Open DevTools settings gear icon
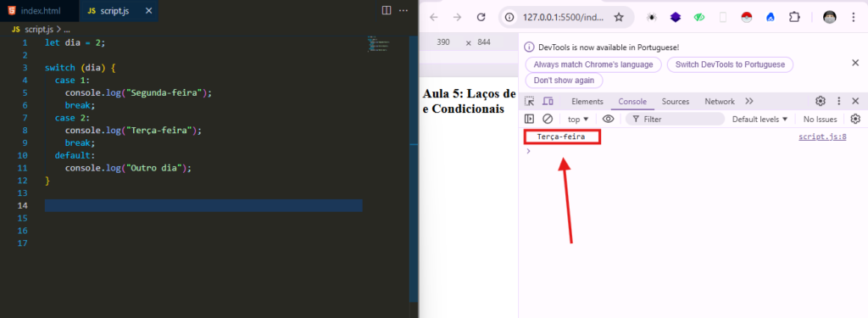Image resolution: width=868 pixels, height=318 pixels. [821, 101]
